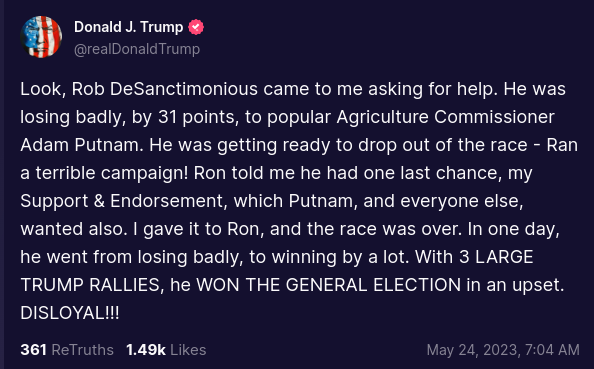Viewport: 594px width, 369px height.
Task: Open the flag-painted profile avatar
Action: click(41, 37)
